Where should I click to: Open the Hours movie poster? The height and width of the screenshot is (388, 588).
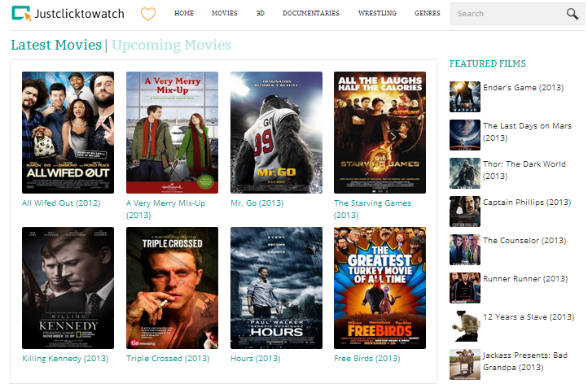pos(276,288)
